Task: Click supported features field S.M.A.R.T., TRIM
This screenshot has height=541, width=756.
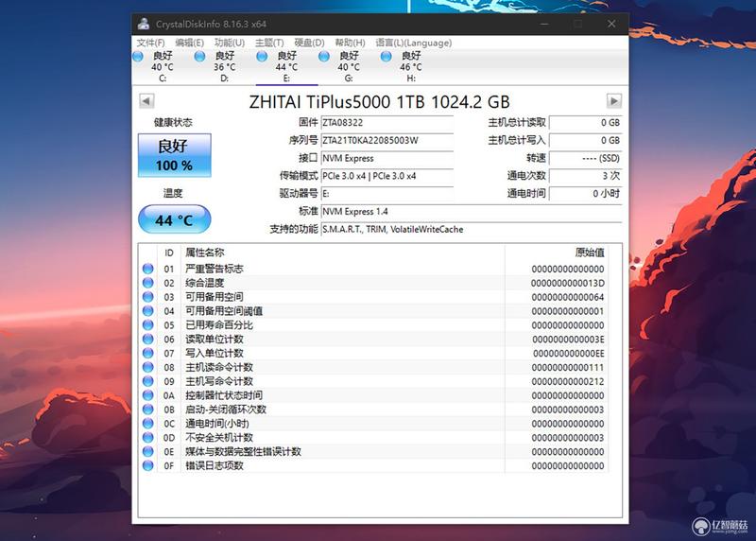Action: click(472, 229)
